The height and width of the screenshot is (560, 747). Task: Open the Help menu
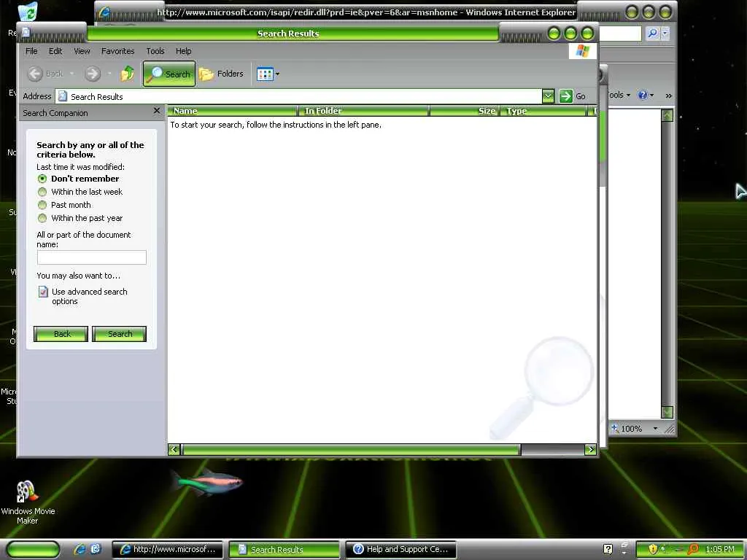[x=183, y=51]
